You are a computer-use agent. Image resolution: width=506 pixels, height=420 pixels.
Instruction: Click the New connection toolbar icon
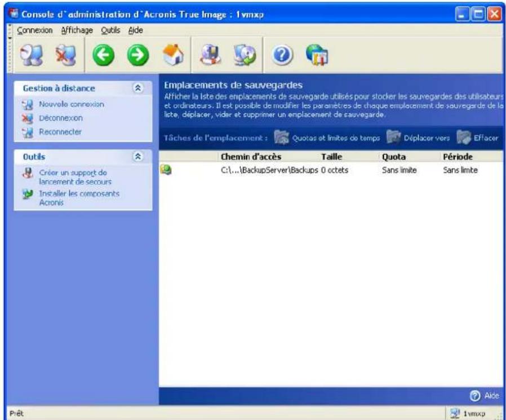[32, 55]
